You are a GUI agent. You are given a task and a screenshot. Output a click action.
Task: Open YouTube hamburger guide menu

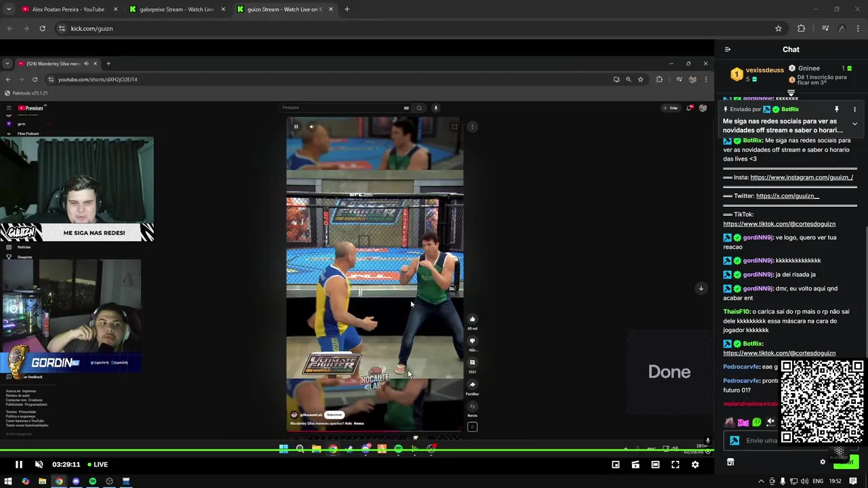[9, 108]
